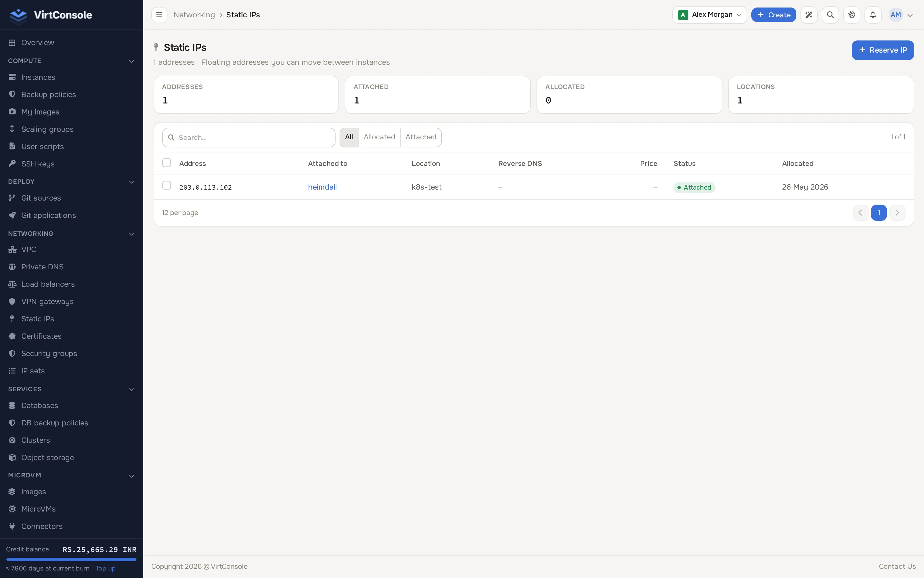Viewport: 924px width, 578px height.
Task: Open MicroVMs in sidebar
Action: tap(71, 509)
